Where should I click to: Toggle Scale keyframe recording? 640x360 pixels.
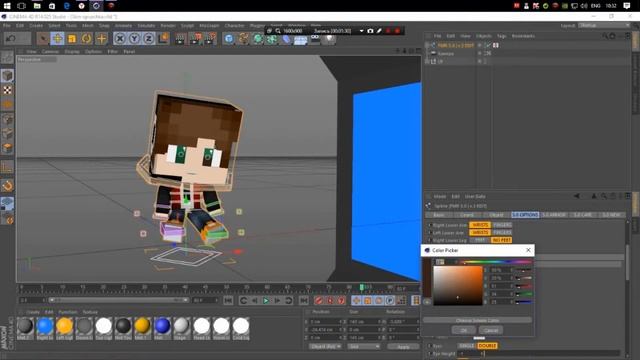pyautogui.click(x=367, y=300)
